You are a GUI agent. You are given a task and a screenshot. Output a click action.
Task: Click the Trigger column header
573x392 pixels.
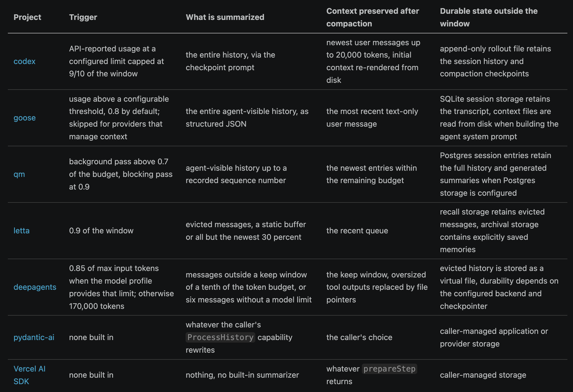(83, 17)
